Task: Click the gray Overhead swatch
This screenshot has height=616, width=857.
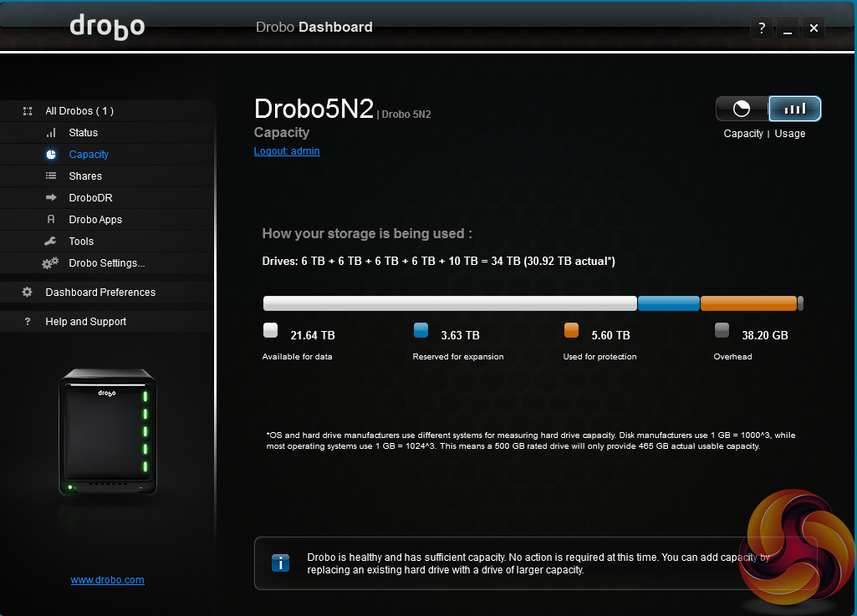Action: [x=722, y=330]
